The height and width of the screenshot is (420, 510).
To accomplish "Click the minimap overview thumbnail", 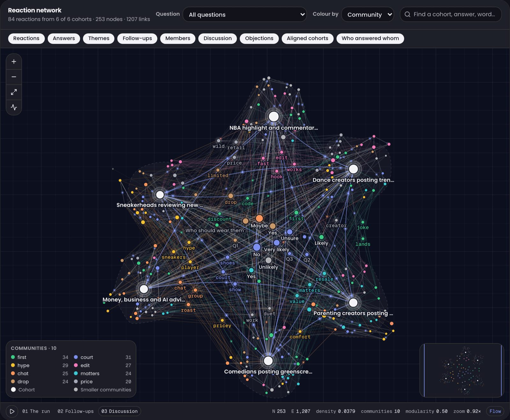I will pyautogui.click(x=462, y=370).
